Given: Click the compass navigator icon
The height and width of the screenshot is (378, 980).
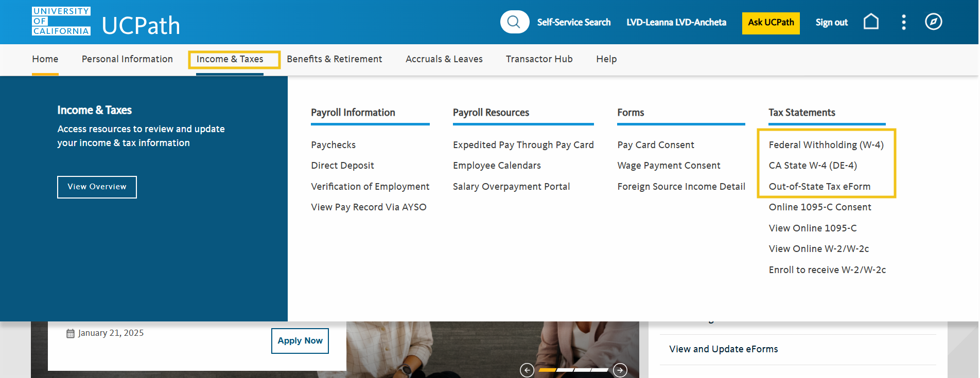Looking at the screenshot, I should [x=934, y=22].
